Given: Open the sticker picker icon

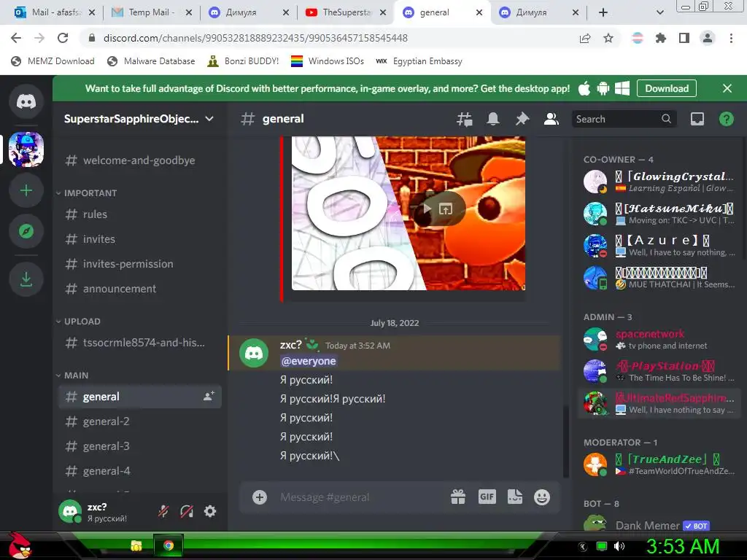Looking at the screenshot, I should coord(514,497).
